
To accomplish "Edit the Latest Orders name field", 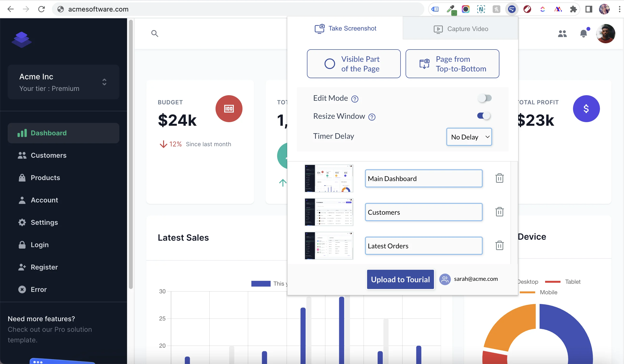I will [x=424, y=246].
